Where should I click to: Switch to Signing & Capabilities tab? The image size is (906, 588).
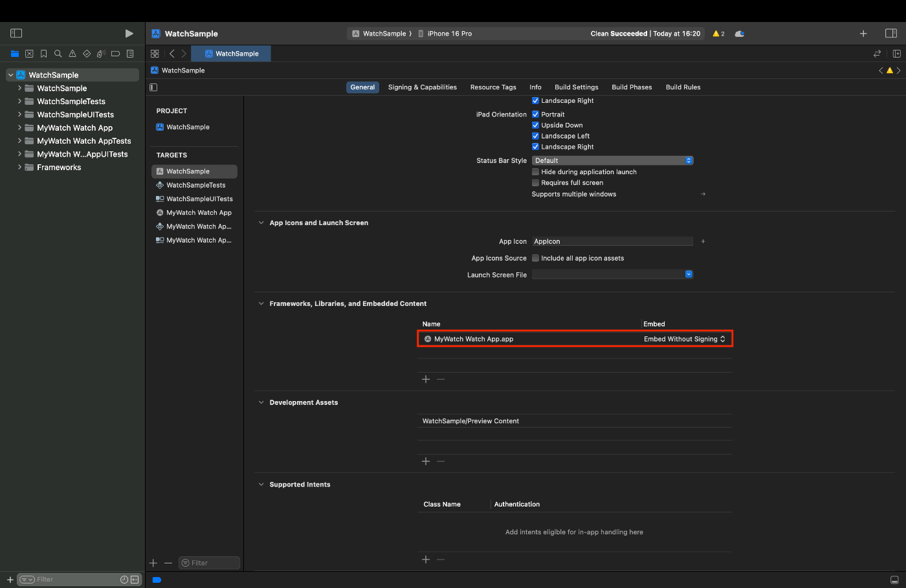click(x=423, y=87)
